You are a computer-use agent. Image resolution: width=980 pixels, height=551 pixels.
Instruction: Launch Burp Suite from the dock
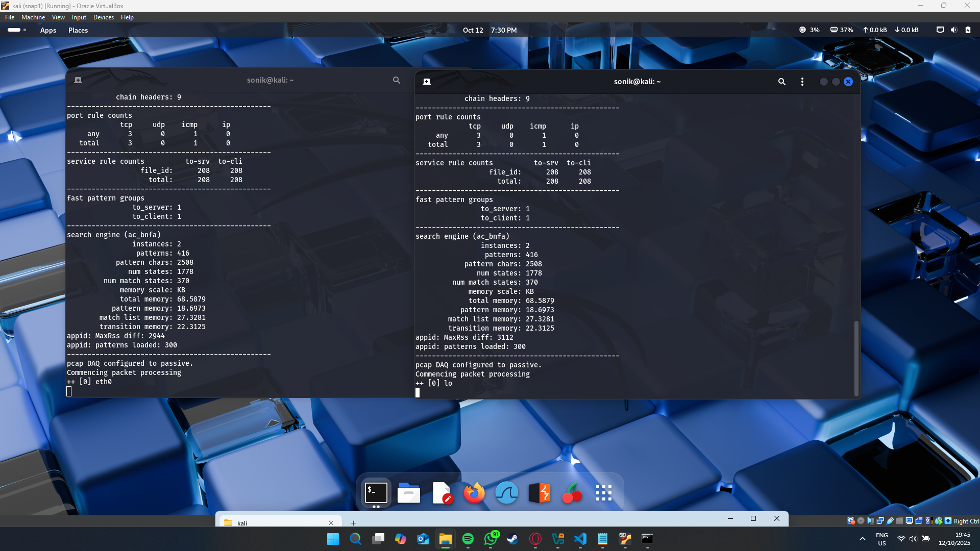540,493
